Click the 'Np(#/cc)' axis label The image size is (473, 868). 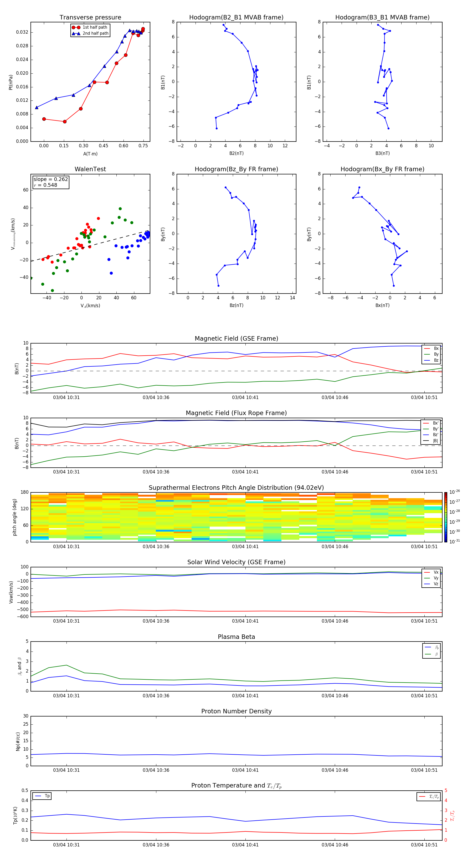tap(18, 741)
